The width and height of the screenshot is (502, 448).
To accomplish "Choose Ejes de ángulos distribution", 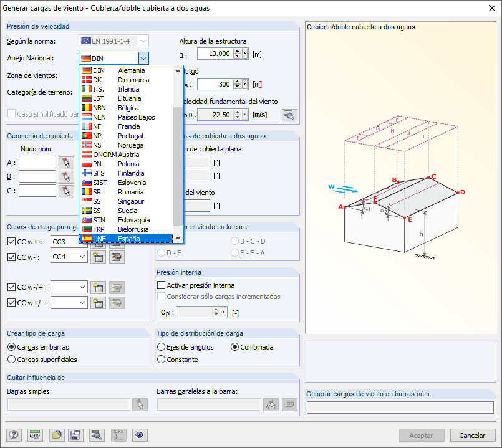I will click(x=162, y=347).
